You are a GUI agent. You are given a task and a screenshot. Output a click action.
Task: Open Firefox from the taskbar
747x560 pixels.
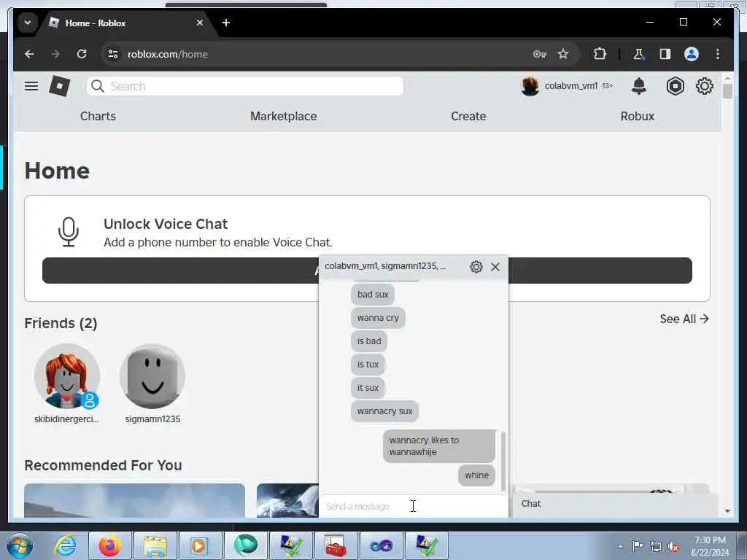(110, 545)
